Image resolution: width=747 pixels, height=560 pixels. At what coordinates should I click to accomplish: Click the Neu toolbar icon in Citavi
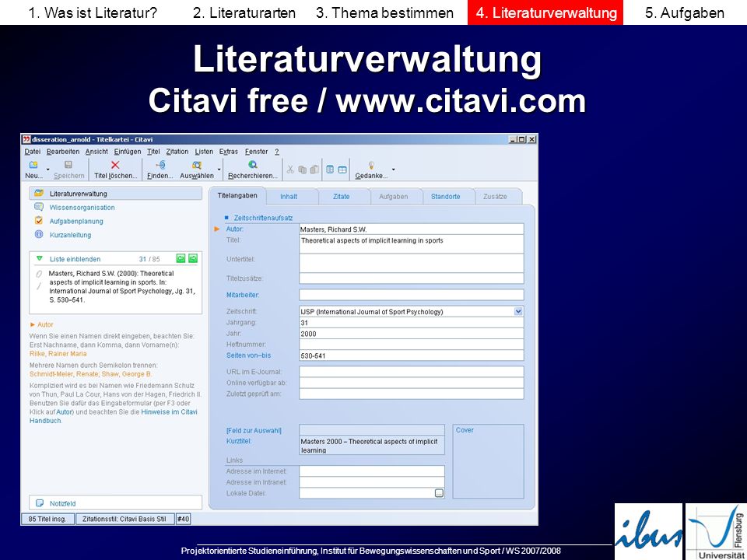pyautogui.click(x=33, y=165)
